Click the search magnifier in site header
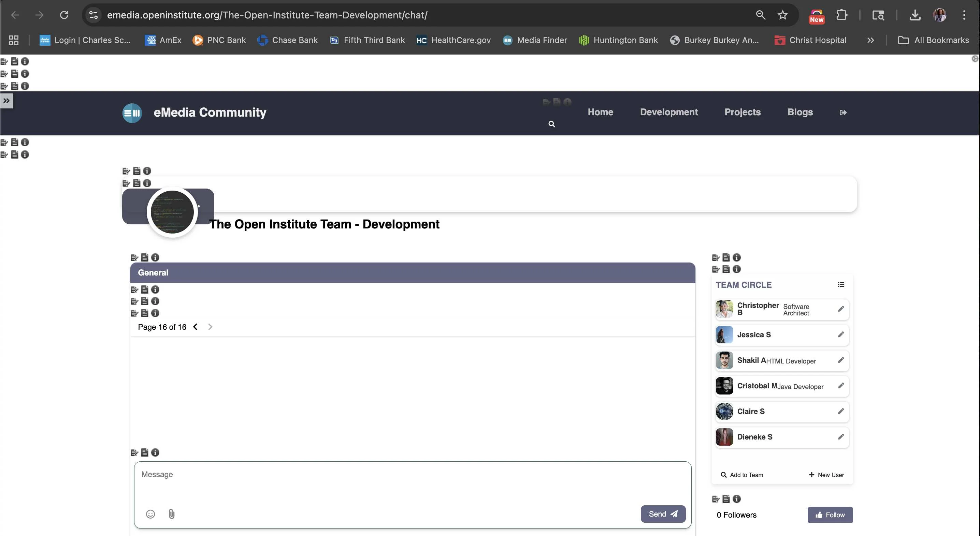Image resolution: width=980 pixels, height=536 pixels. click(551, 124)
